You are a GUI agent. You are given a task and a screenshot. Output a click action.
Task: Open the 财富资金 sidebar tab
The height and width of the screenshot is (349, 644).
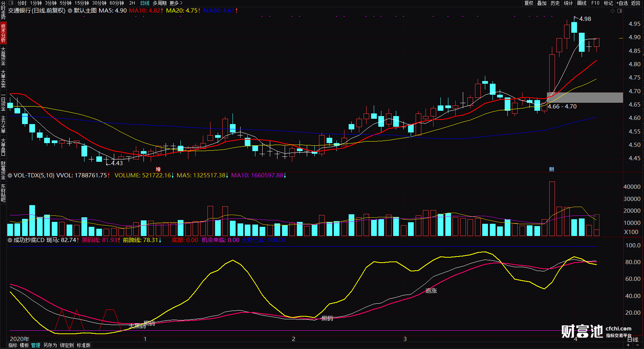(x=3, y=170)
